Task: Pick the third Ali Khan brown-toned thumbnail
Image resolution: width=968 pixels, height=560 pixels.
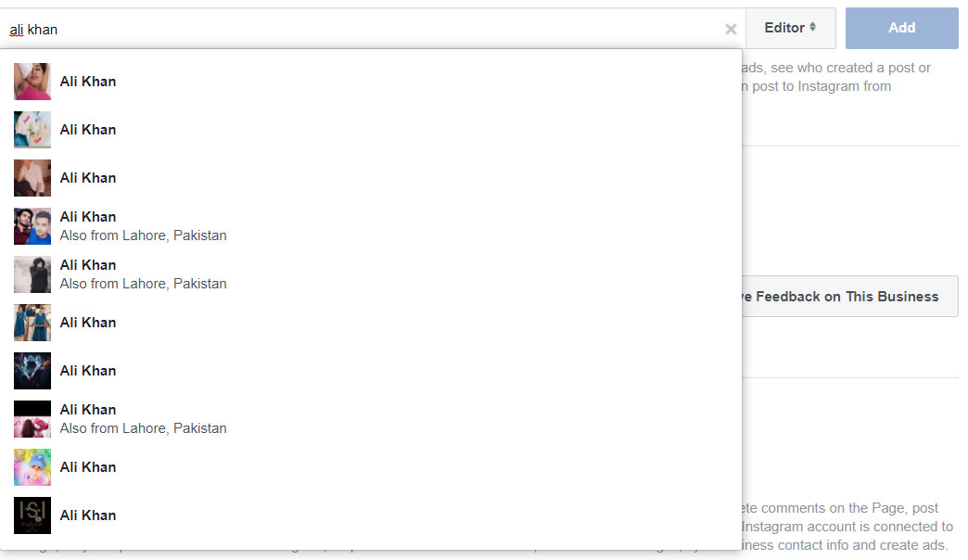Action: click(x=32, y=178)
